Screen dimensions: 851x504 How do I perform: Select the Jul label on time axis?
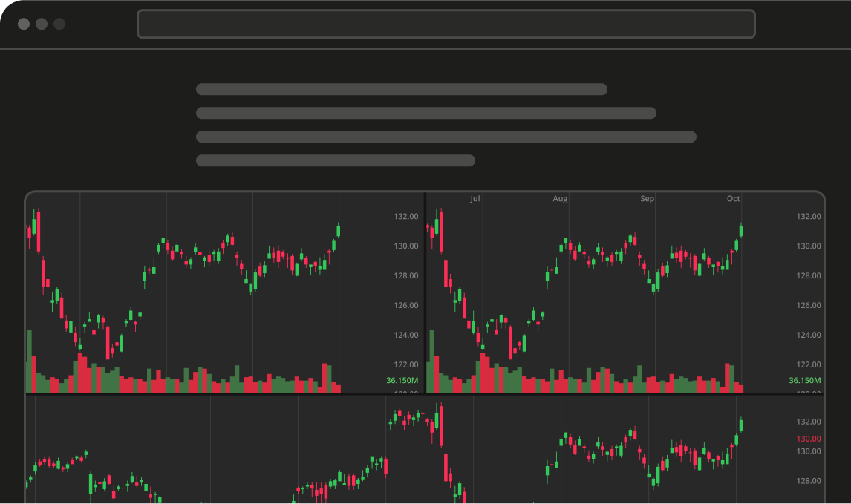click(475, 199)
